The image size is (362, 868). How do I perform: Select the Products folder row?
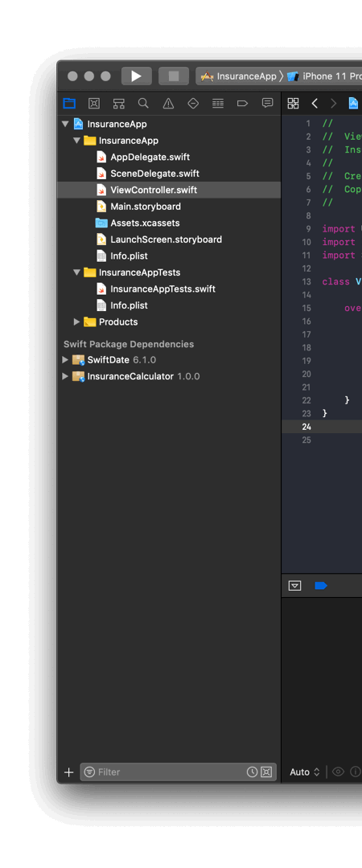pos(169,321)
